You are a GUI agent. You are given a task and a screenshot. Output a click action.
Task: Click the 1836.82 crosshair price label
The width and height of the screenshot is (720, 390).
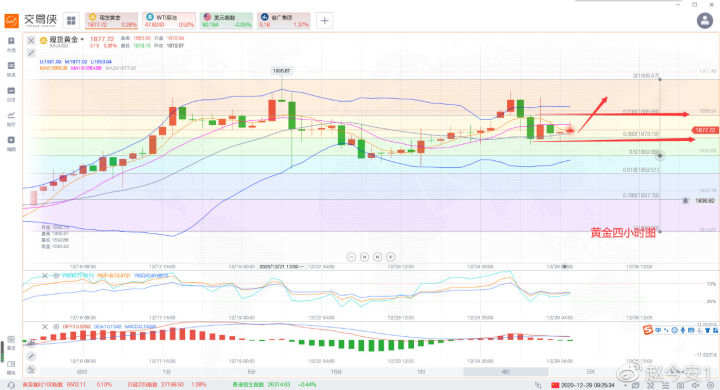click(x=705, y=201)
